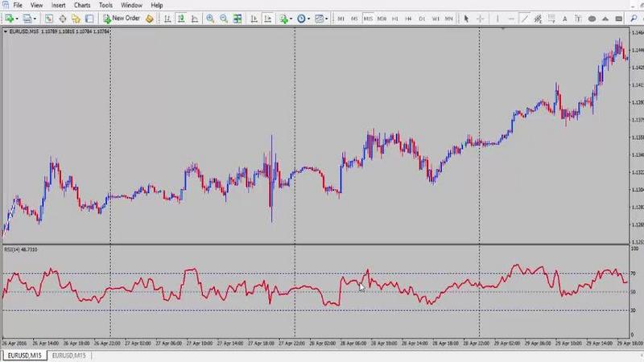Open the search magnifier icon
Screen dimensions: 644x362
634,19
